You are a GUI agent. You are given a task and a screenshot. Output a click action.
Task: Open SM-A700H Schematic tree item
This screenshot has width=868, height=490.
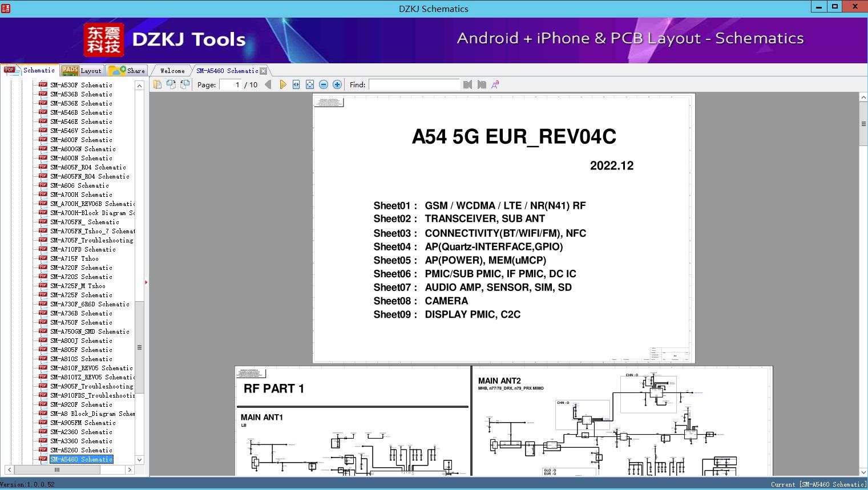[81, 195]
